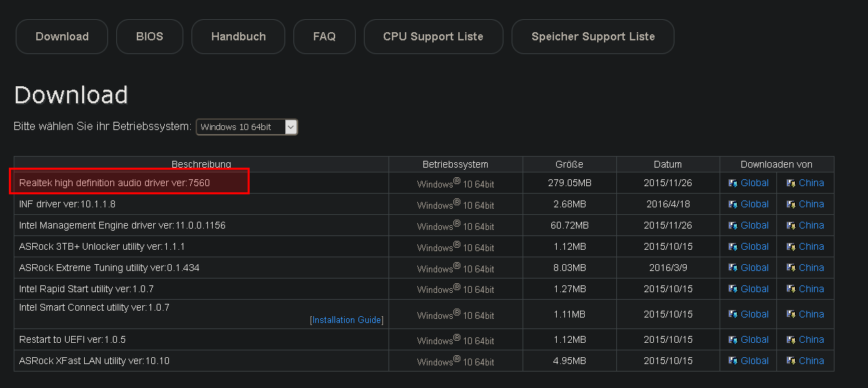Image resolution: width=868 pixels, height=388 pixels.
Task: Open the CPU Support Liste tab
Action: 433,37
